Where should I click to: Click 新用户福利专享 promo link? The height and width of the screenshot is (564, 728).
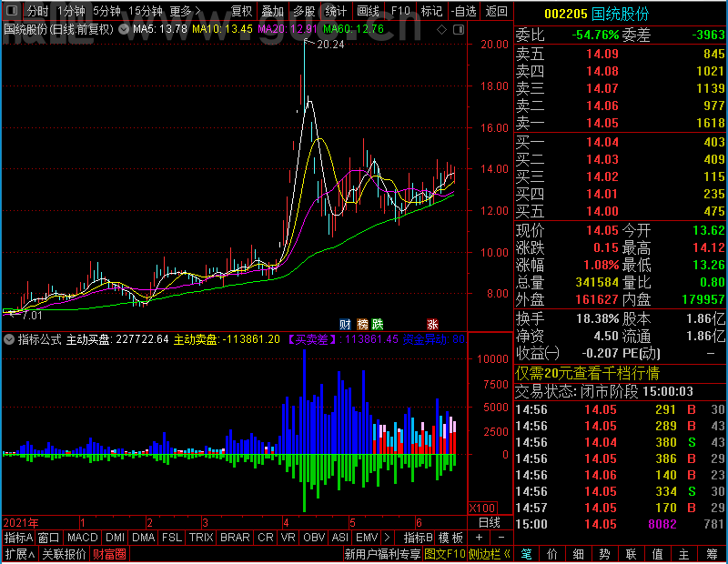click(x=382, y=554)
